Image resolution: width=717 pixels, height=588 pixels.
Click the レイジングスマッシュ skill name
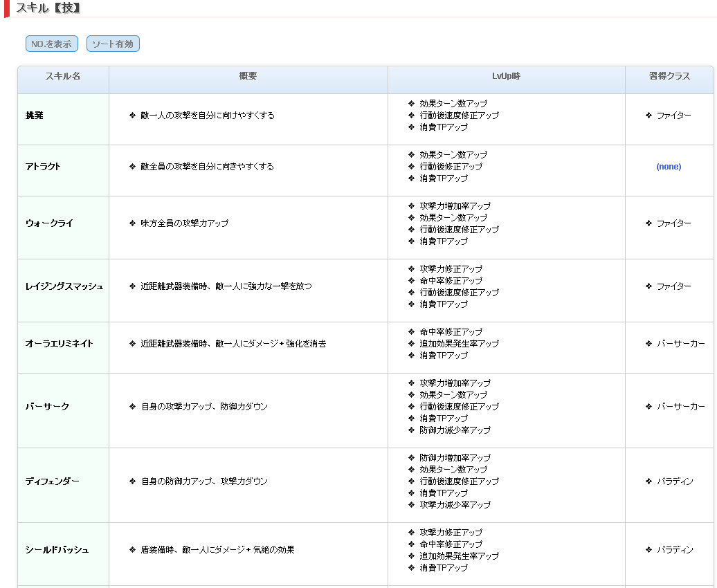tap(64, 286)
